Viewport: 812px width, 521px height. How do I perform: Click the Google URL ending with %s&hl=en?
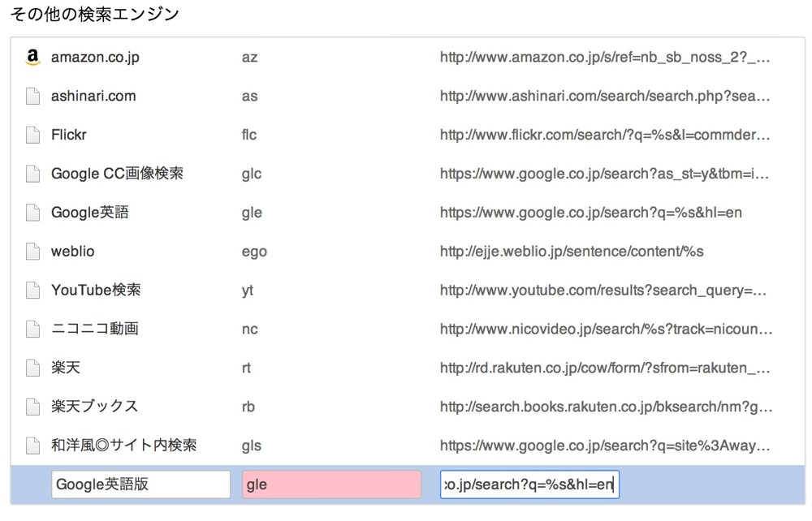591,213
